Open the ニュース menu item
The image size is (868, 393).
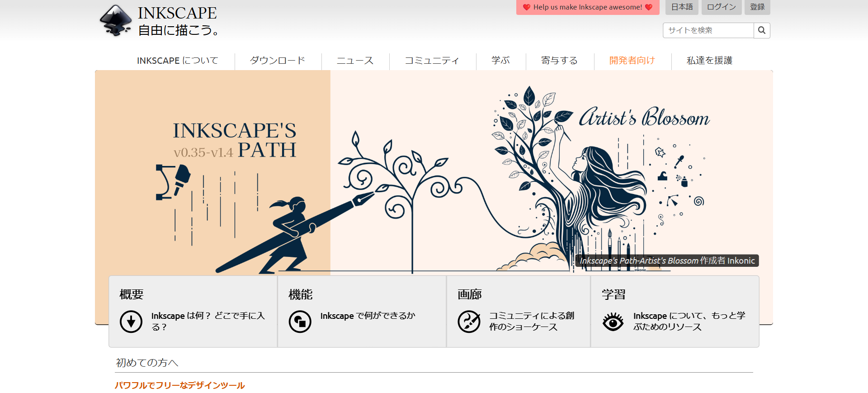pyautogui.click(x=355, y=61)
